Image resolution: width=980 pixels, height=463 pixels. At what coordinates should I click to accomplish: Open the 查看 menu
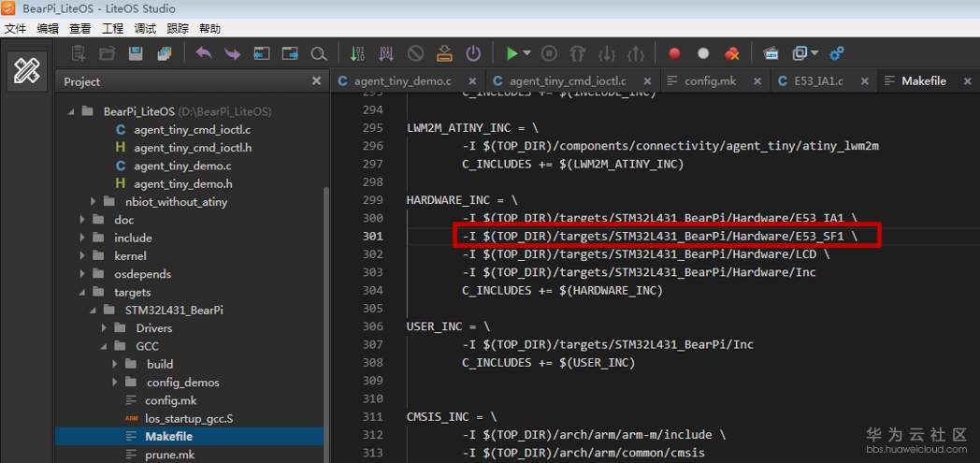pyautogui.click(x=80, y=28)
